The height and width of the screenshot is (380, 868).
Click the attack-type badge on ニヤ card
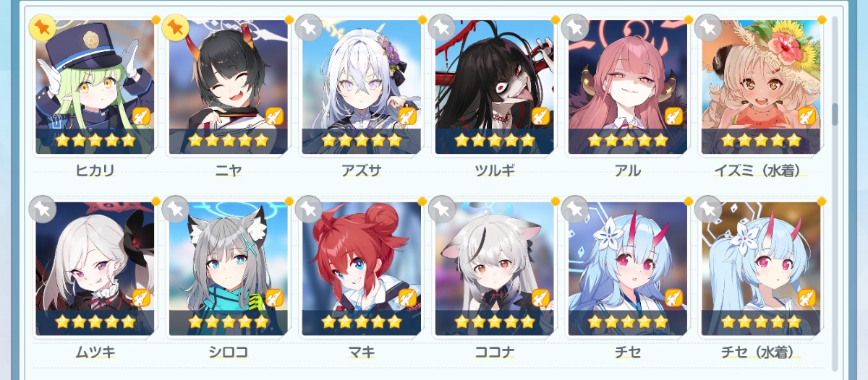(274, 116)
